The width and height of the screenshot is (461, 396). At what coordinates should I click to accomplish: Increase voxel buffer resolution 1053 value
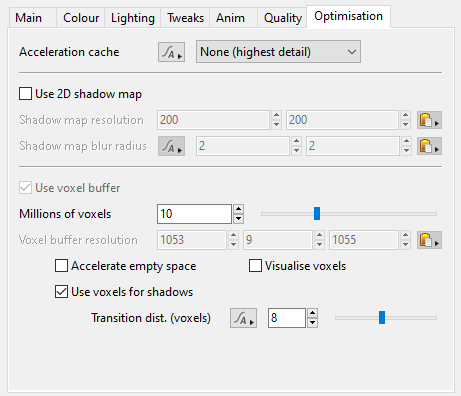pyautogui.click(x=234, y=235)
